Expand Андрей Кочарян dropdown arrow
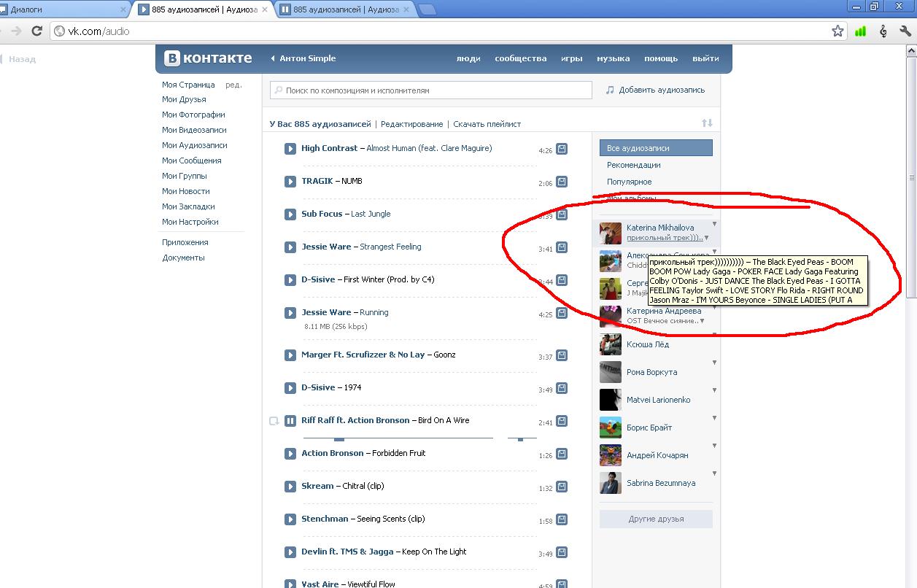Image resolution: width=917 pixels, height=588 pixels. 714,446
